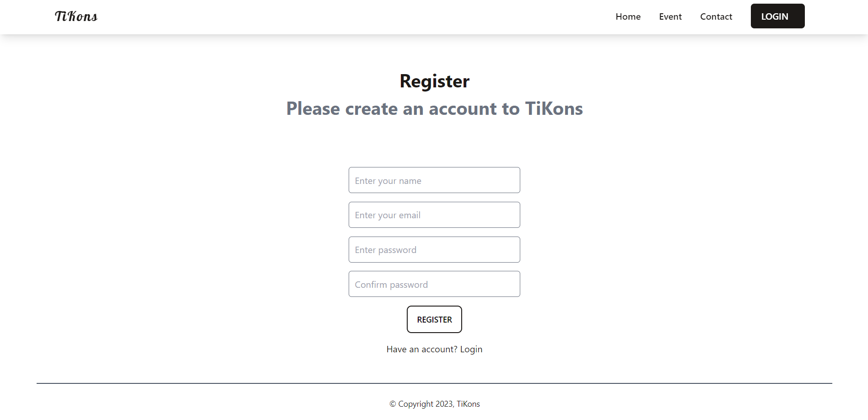
Task: Select the email input field
Action: (x=434, y=215)
